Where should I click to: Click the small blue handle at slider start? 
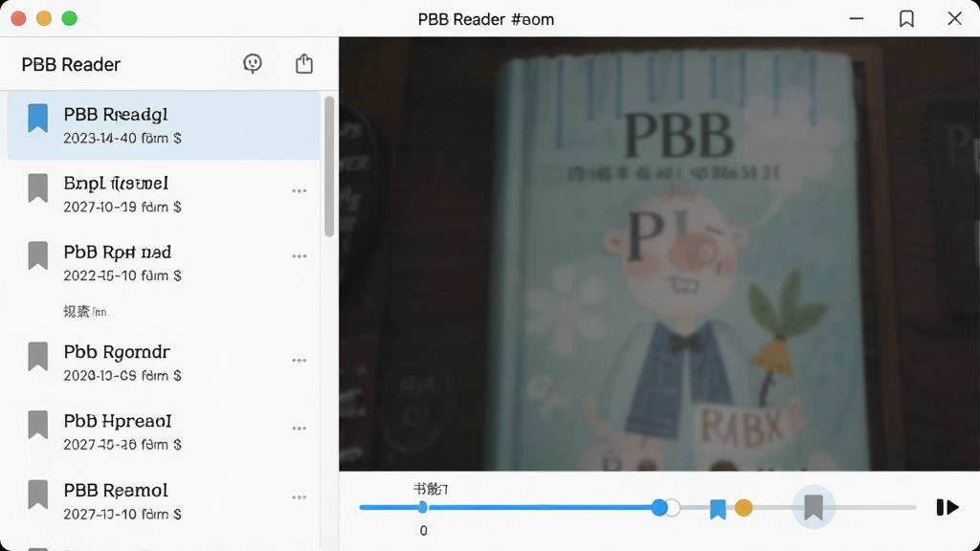423,507
